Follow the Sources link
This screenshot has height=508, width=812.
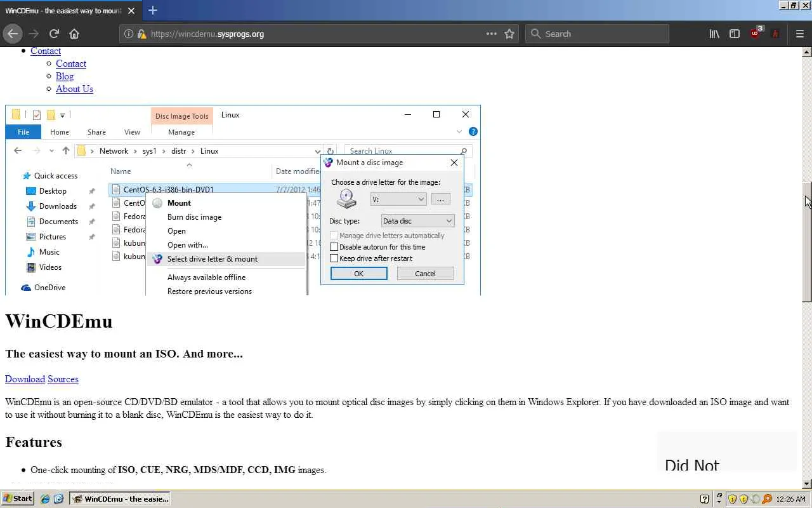click(63, 379)
